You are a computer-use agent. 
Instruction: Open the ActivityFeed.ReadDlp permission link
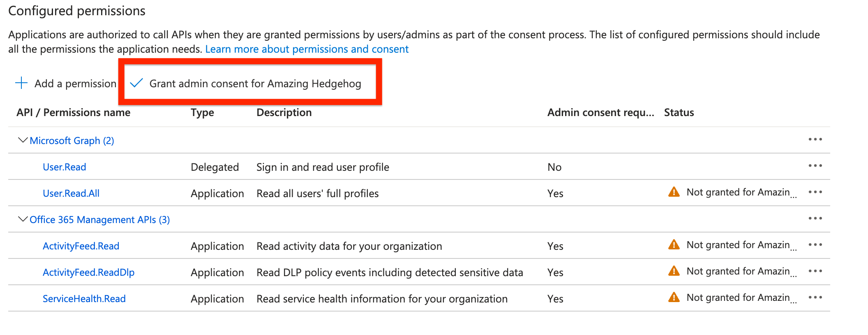pos(89,272)
